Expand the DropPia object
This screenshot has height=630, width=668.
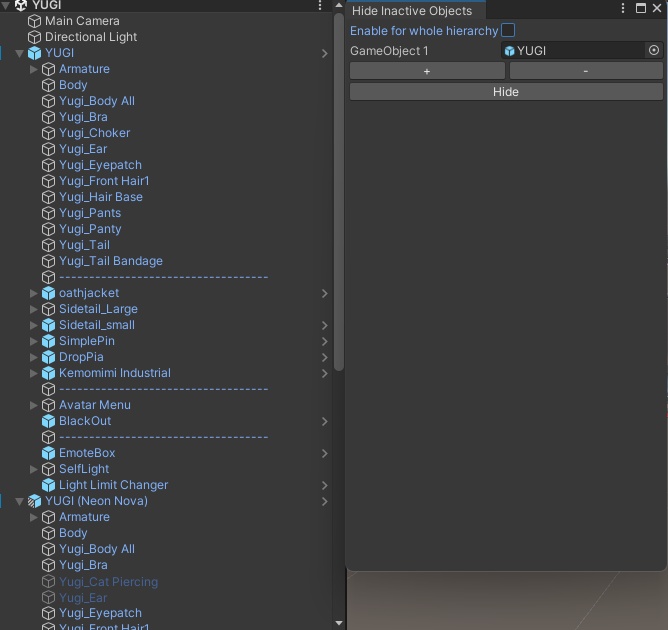pos(34,357)
